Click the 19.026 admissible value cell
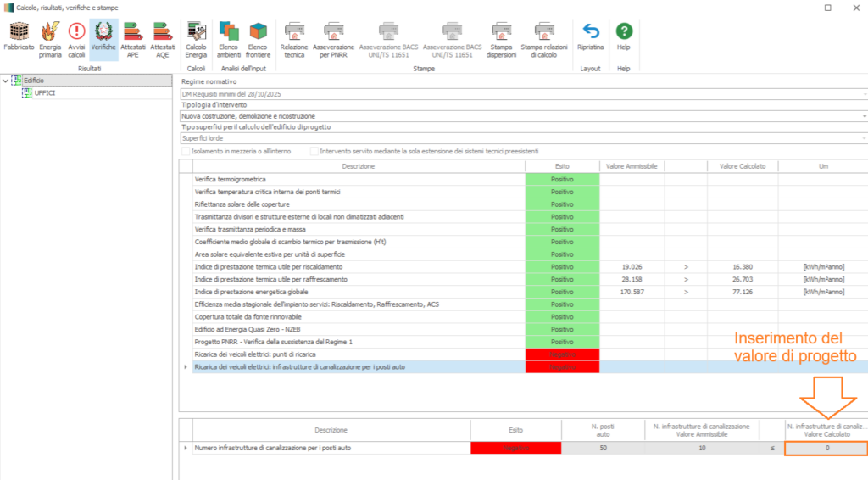The width and height of the screenshot is (868, 480). 632,267
